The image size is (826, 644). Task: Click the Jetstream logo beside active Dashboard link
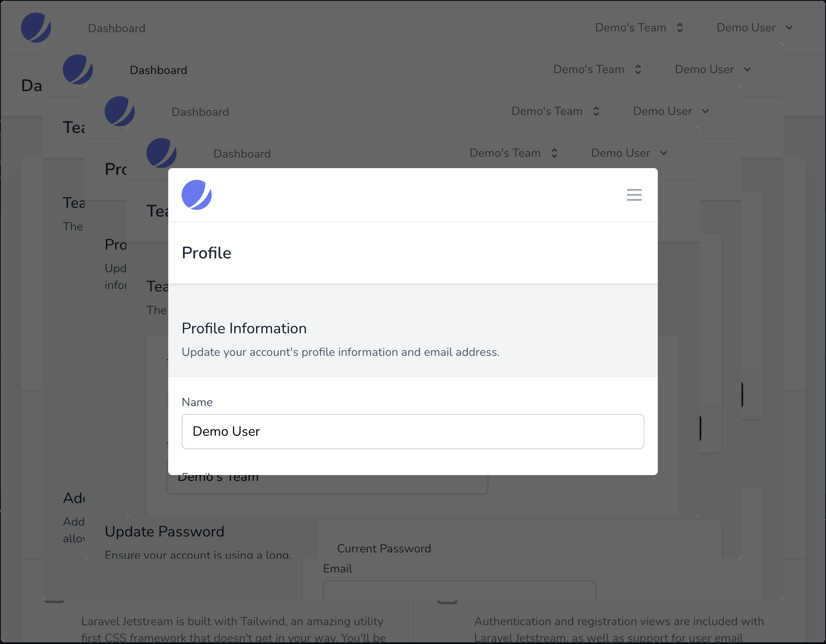click(78, 69)
